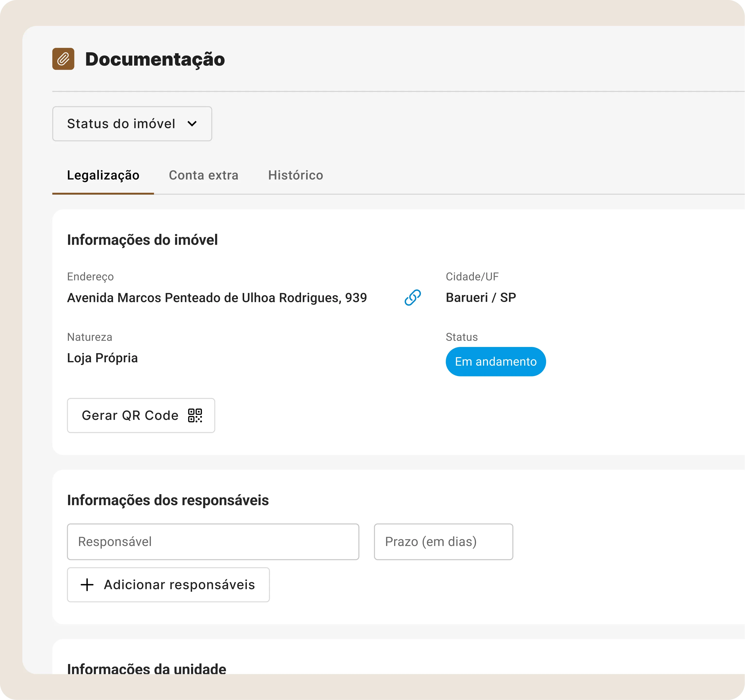745x700 pixels.
Task: Open the Status do imóvel dropdown
Action: pyautogui.click(x=132, y=124)
